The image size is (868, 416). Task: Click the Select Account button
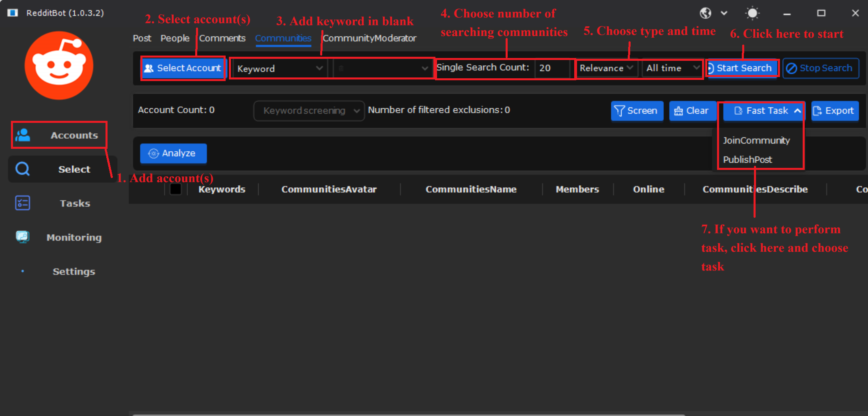click(183, 68)
